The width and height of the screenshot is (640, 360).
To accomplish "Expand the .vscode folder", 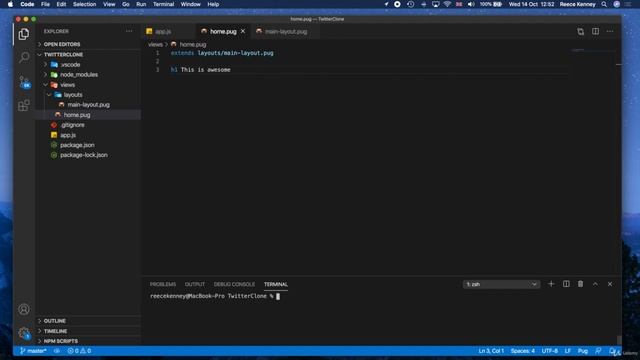I will (x=70, y=64).
